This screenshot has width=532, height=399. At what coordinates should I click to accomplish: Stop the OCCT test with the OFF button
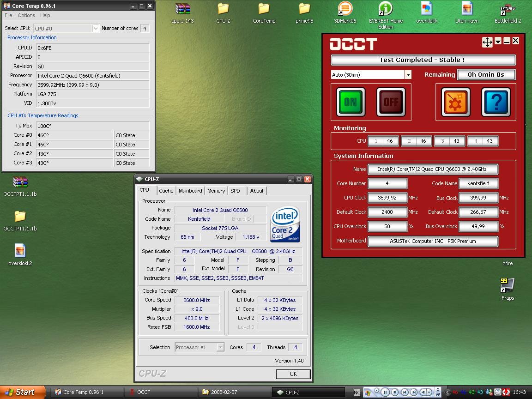[391, 102]
